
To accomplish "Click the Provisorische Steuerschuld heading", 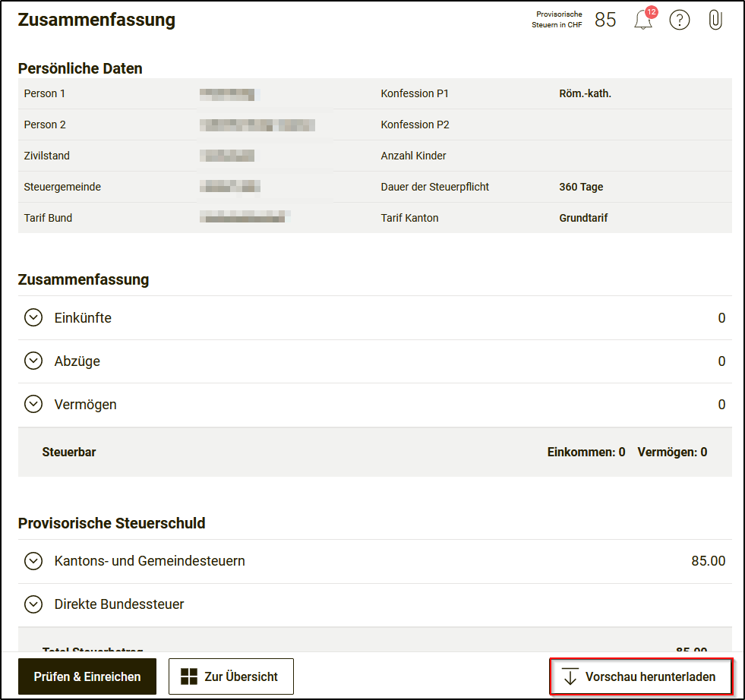I will click(112, 523).
